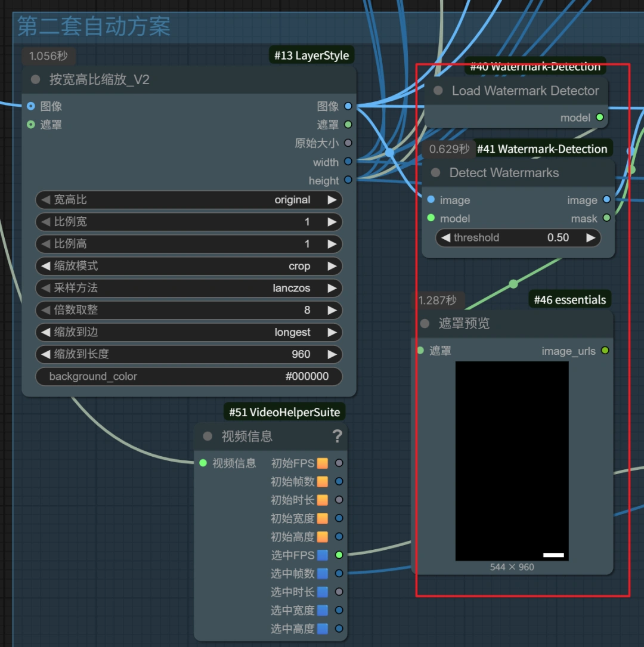Click the 图像 output port on 按宽高比缩放_V2
644x647 pixels.
click(x=348, y=106)
